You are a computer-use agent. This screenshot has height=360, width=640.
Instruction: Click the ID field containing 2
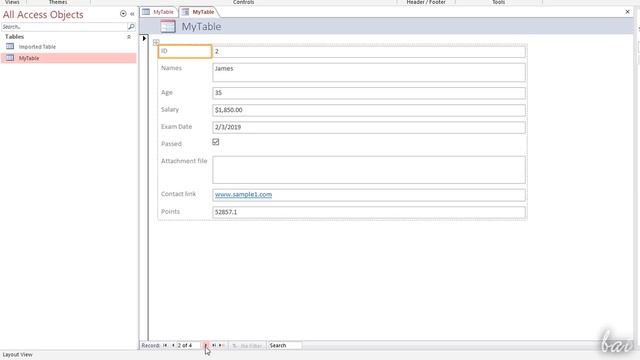tap(369, 51)
